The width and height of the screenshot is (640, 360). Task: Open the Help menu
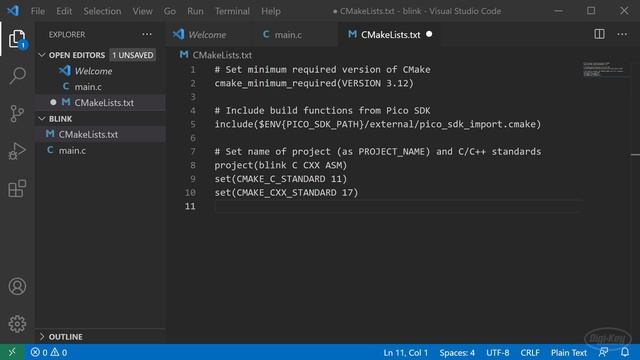[x=271, y=11]
